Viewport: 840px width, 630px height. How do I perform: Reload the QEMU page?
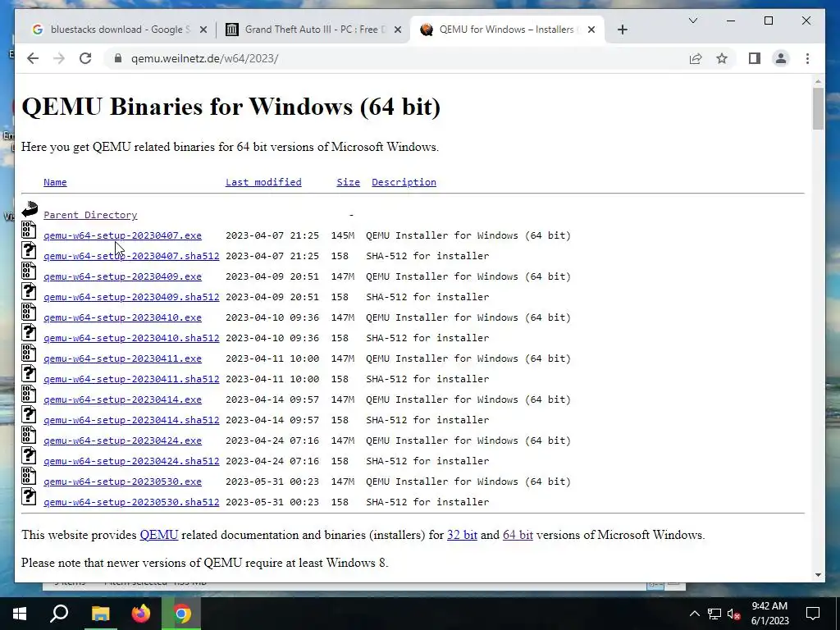(85, 58)
